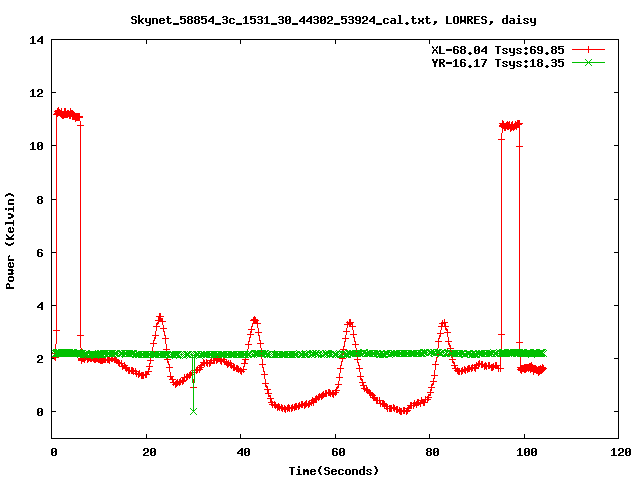Click the red legend line sample
640x480 pixels.
[588, 50]
